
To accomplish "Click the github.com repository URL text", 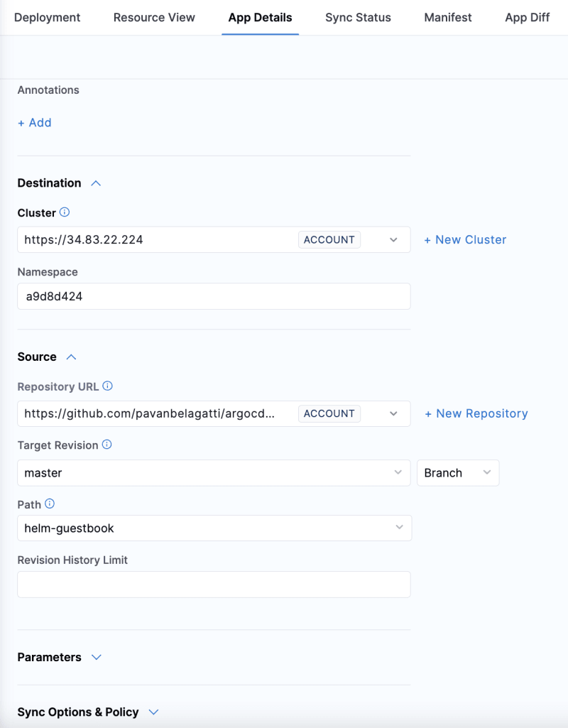I will pos(149,413).
